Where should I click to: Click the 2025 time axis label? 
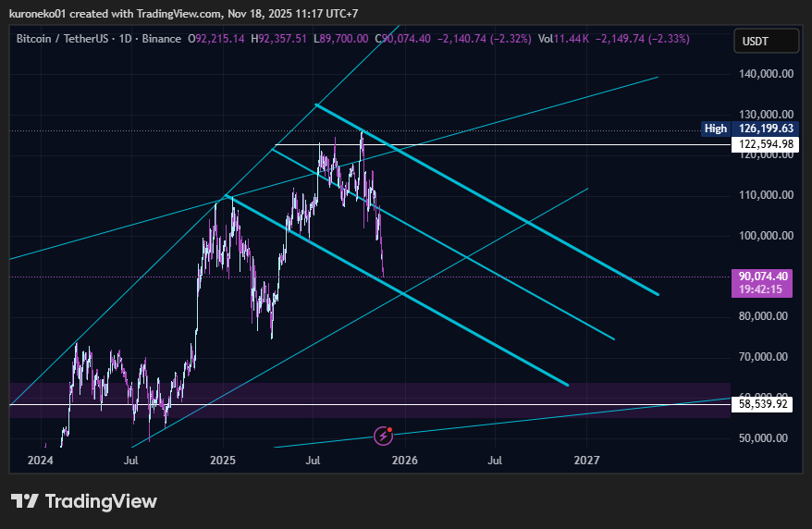223,461
